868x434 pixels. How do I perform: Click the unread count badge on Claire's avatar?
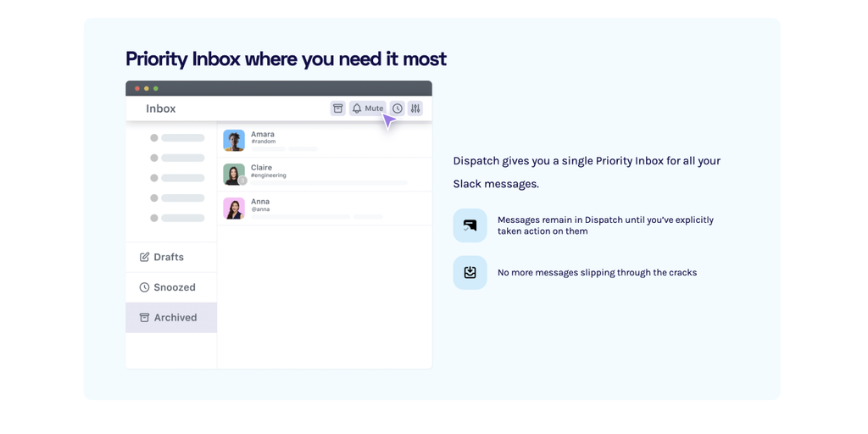[242, 181]
